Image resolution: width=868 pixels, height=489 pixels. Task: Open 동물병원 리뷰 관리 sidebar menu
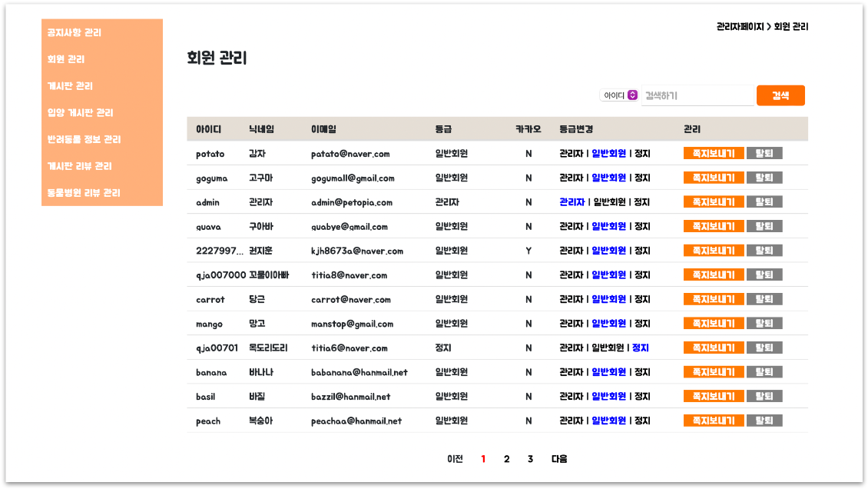point(84,192)
